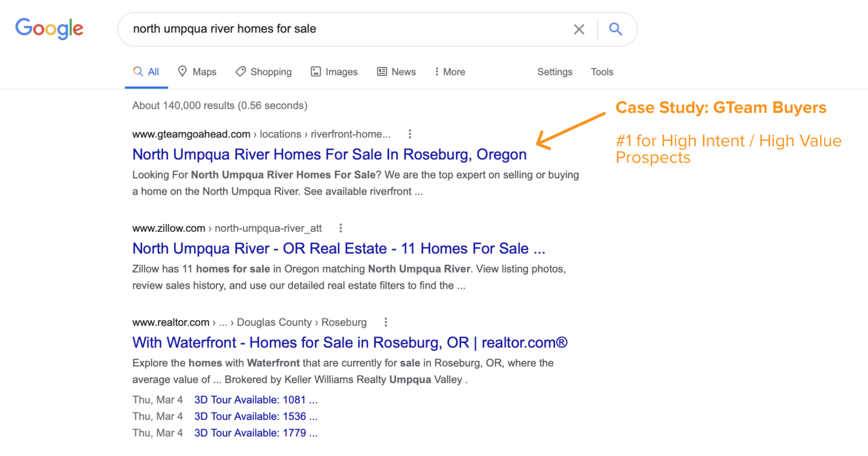This screenshot has height=456, width=868.
Task: Open the News results tab
Action: 396,72
